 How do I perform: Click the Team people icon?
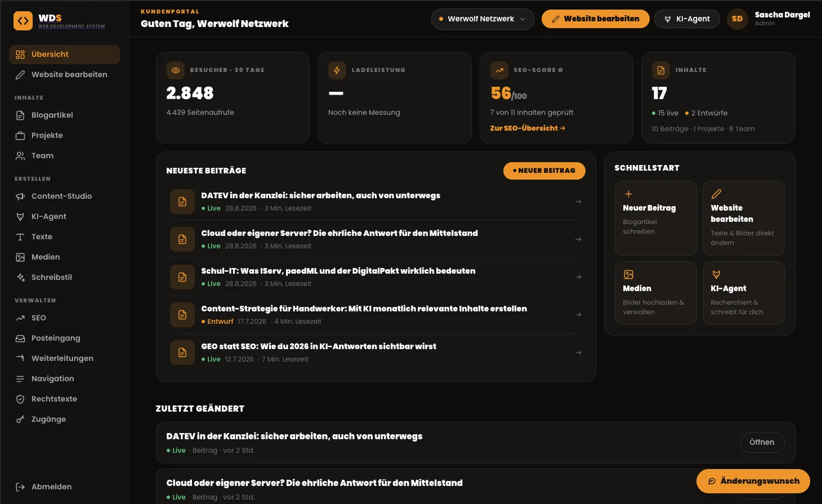pyautogui.click(x=20, y=156)
